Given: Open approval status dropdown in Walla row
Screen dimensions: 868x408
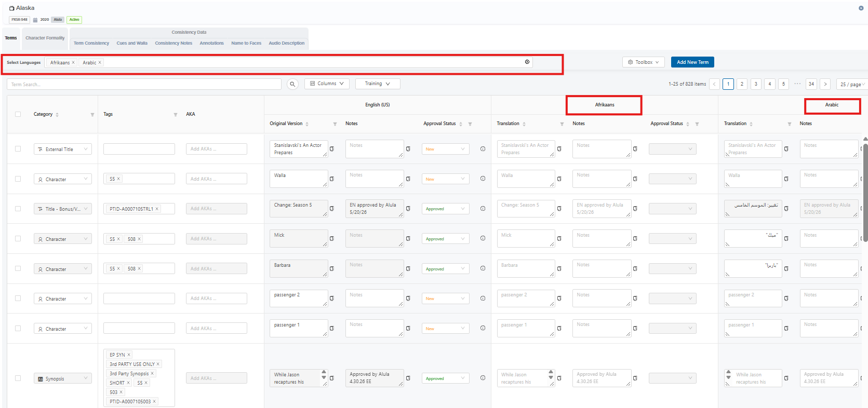Looking at the screenshot, I should [x=446, y=179].
